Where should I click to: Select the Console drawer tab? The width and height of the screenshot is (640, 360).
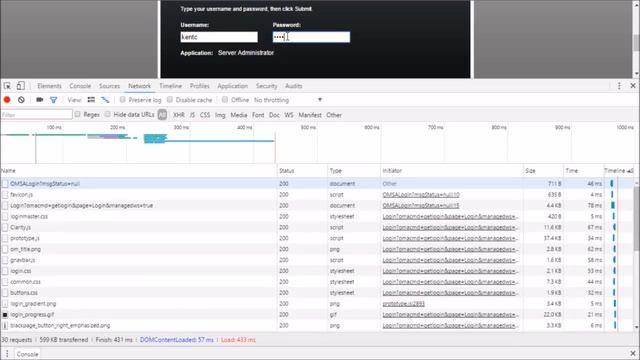(x=27, y=354)
